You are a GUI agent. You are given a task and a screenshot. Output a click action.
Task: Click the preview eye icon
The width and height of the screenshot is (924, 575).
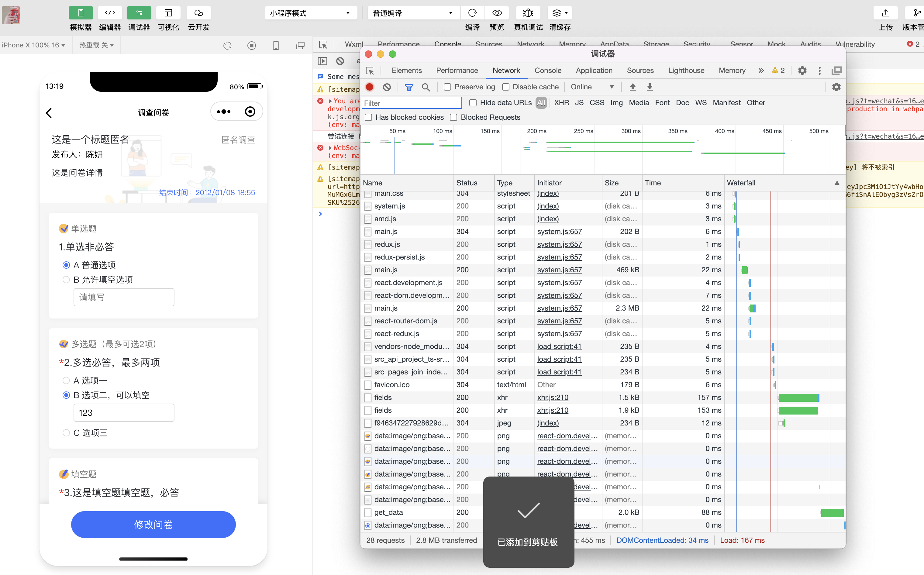[x=497, y=13]
